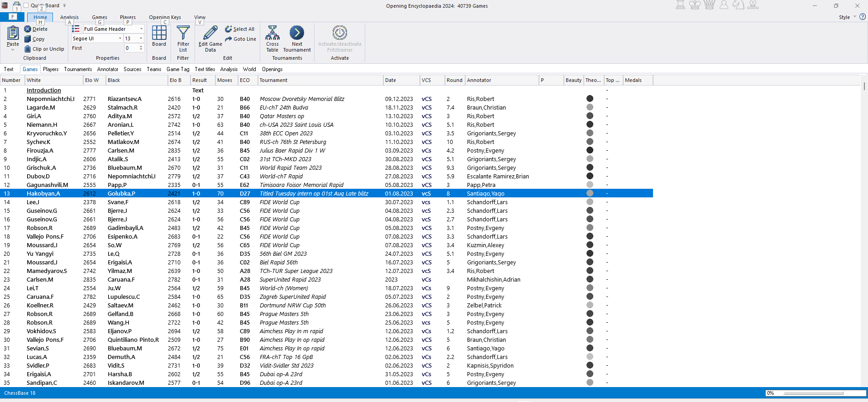Click the Select All button
Viewport: 868px width, 402px height.
(x=239, y=29)
